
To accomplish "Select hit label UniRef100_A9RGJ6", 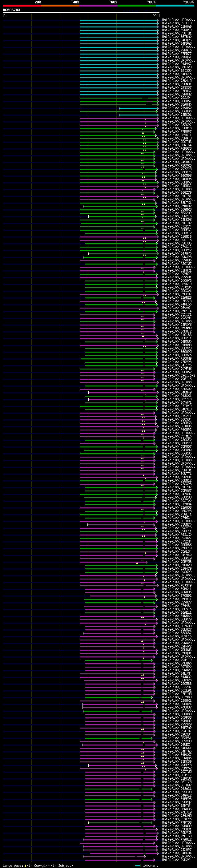I will point(177,50).
